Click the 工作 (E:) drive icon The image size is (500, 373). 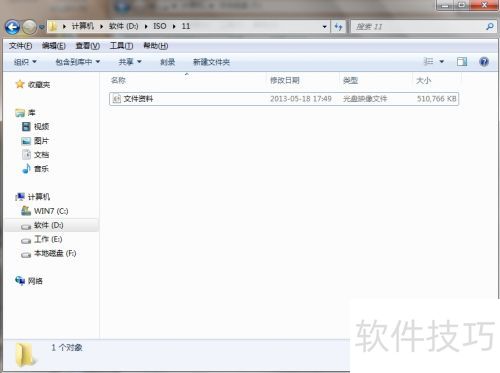pos(26,241)
